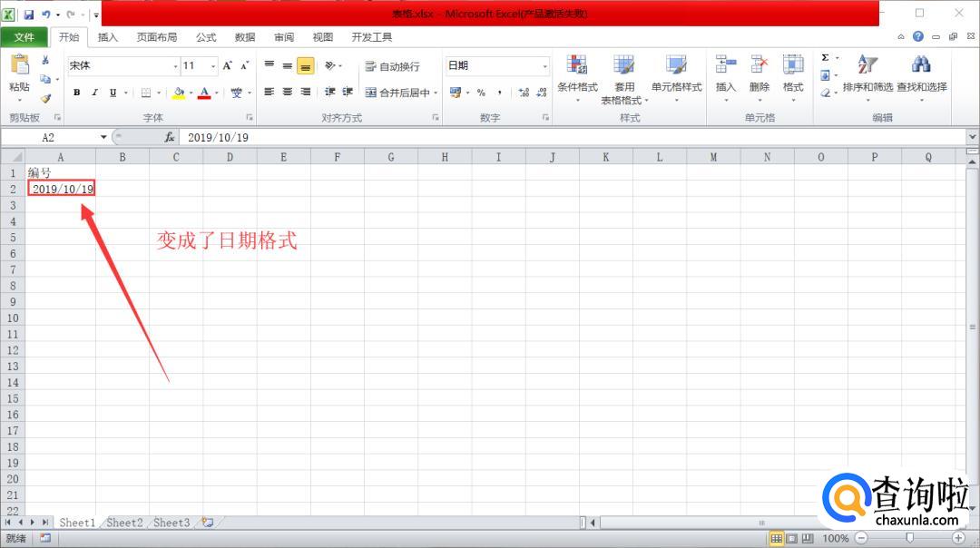The width and height of the screenshot is (980, 548).
Task: Click the insert function fx icon
Action: click(170, 137)
